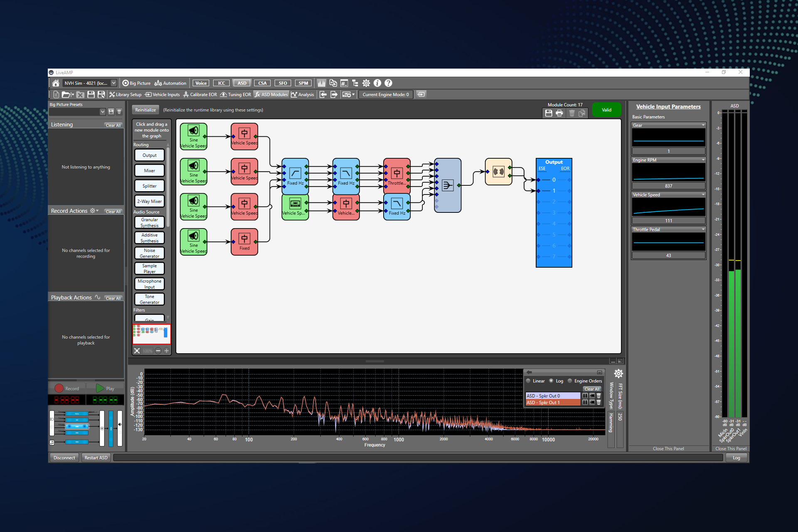Open the Calibrate EOR tool
The image size is (798, 532).
tap(200, 95)
